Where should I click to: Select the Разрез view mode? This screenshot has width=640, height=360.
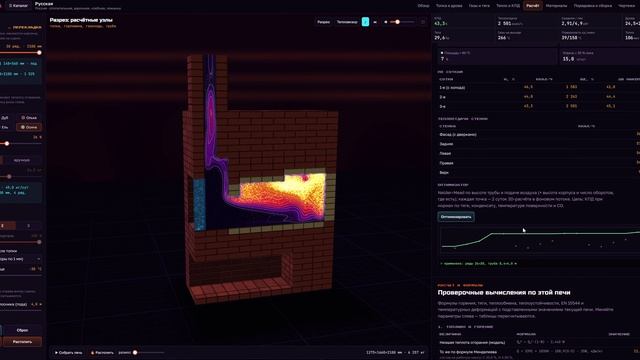324,22
